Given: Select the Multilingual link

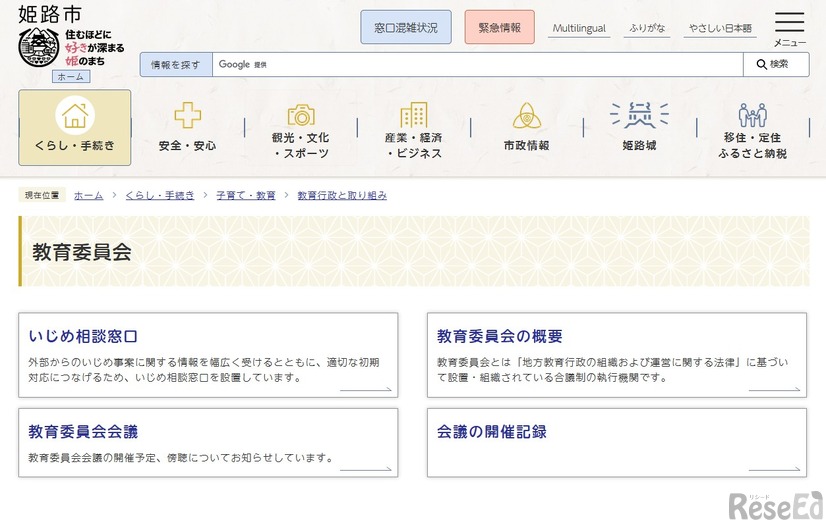Looking at the screenshot, I should 579,28.
